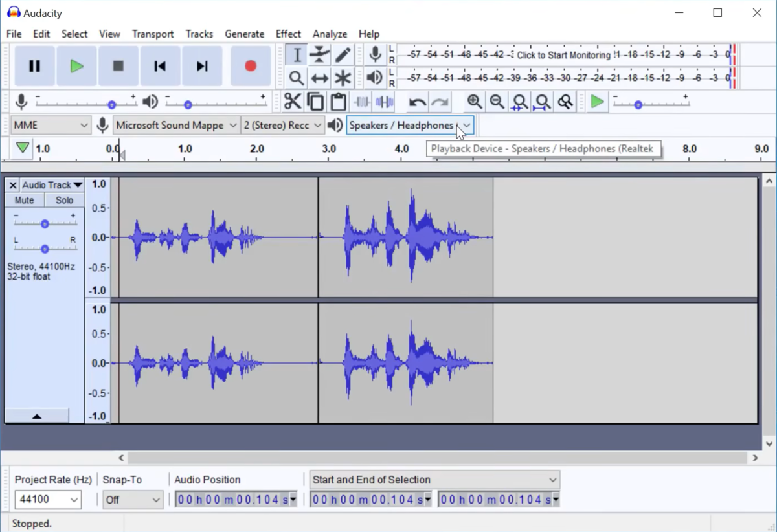The image size is (777, 532).
Task: Fit selection to window width
Action: (520, 102)
